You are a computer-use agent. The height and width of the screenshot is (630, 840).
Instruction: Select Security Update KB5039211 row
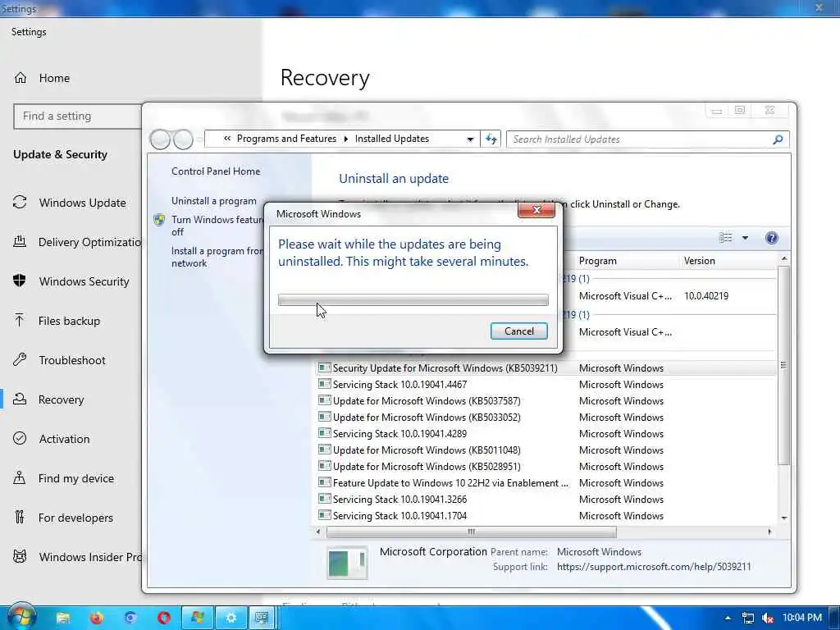[546, 368]
